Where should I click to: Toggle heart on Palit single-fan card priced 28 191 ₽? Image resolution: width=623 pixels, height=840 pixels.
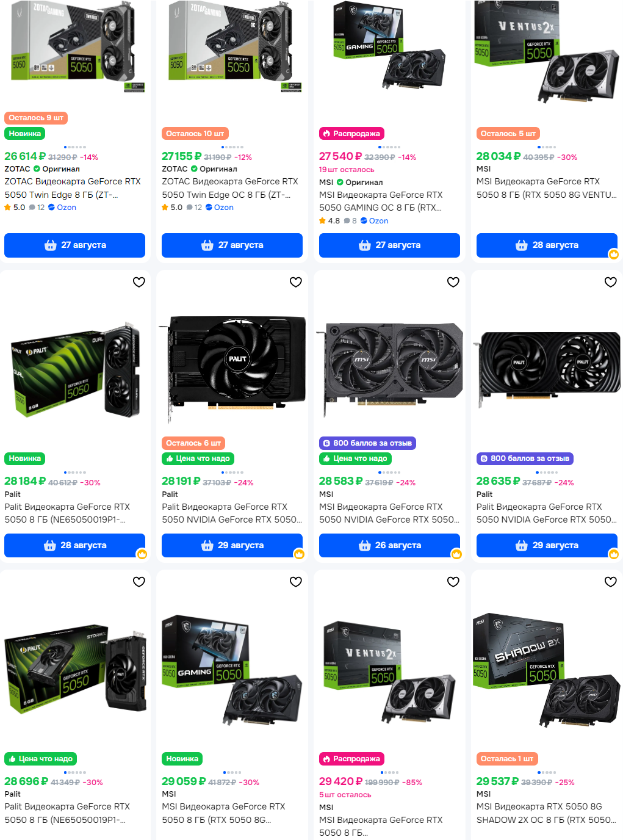tap(296, 282)
